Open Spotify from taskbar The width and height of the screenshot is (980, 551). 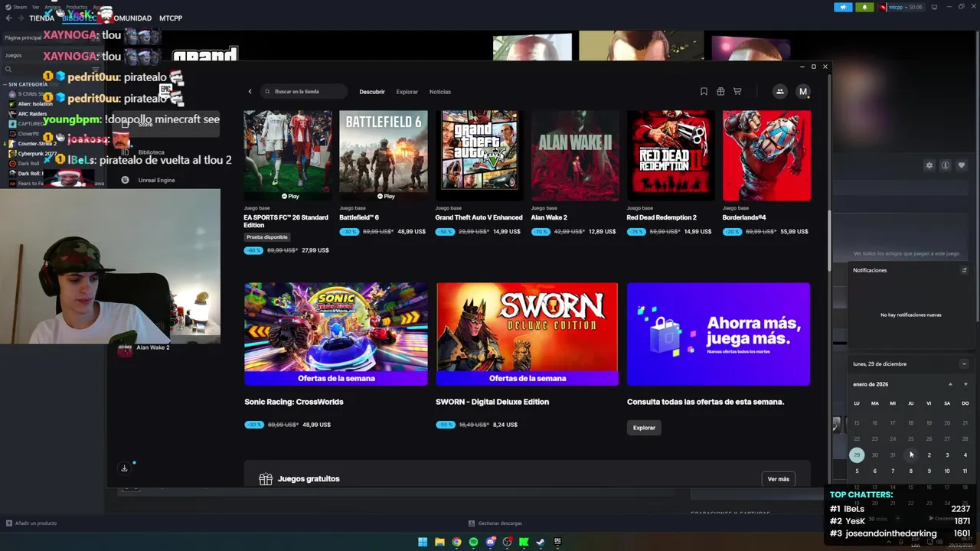(x=473, y=543)
